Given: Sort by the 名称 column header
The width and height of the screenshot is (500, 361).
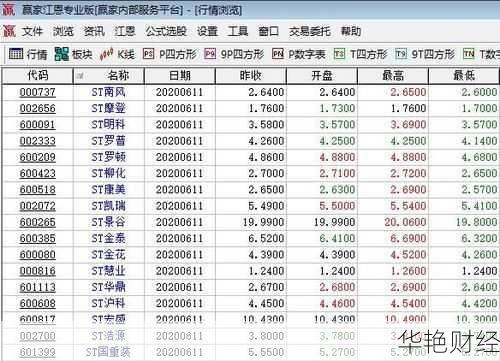Looking at the screenshot, I should 109,76.
